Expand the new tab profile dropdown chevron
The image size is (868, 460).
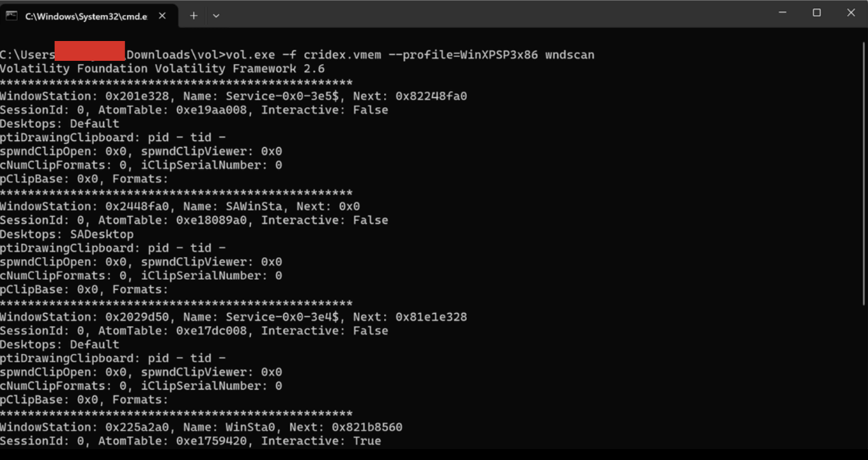click(x=216, y=15)
